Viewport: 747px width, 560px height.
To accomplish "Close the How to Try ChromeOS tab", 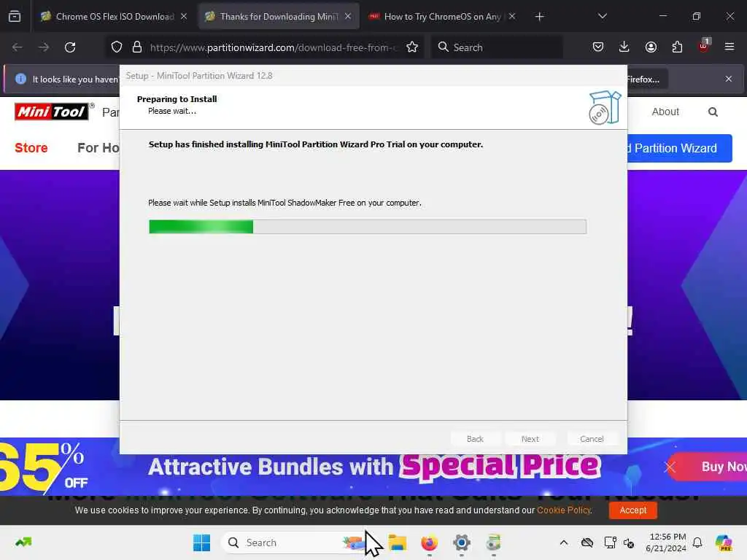I will [x=512, y=16].
